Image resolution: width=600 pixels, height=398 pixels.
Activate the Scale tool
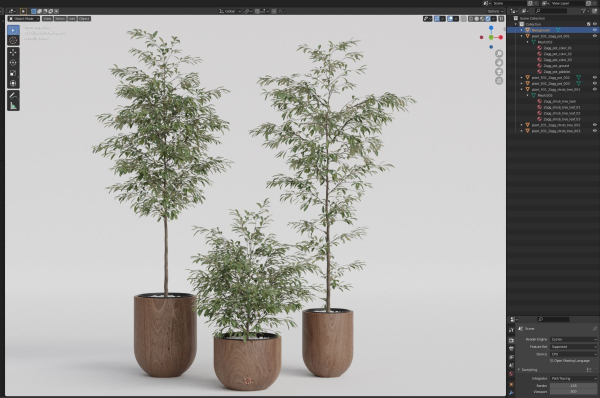pyautogui.click(x=13, y=73)
